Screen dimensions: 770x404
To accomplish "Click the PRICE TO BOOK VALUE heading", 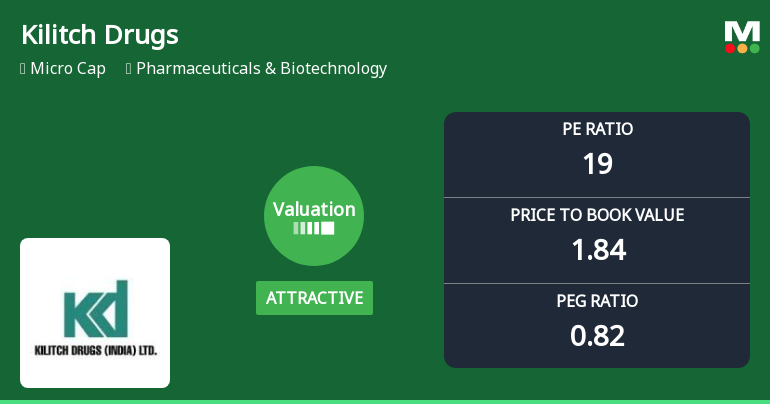I will 597,215.
